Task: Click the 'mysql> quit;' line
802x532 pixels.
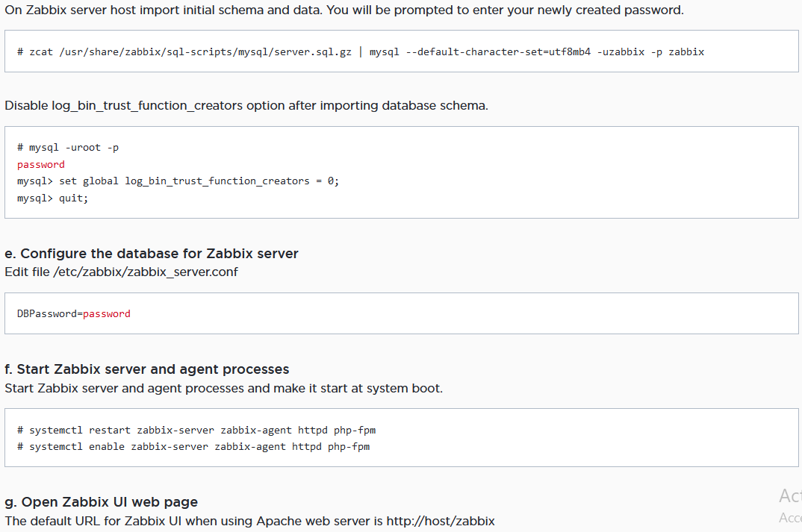Action: pyautogui.click(x=52, y=198)
